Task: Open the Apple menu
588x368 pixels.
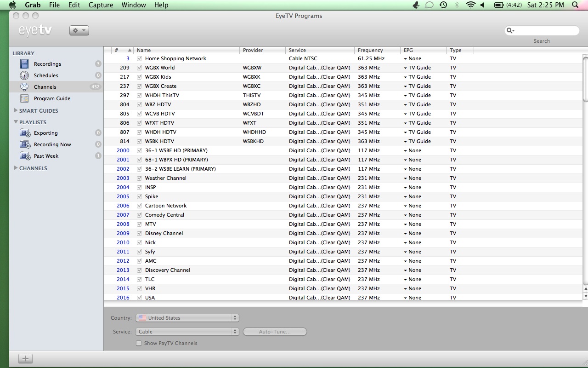Action: point(12,5)
